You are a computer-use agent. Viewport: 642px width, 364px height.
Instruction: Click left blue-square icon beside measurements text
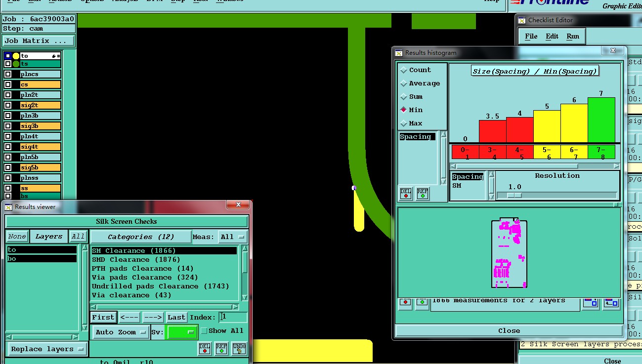pyautogui.click(x=591, y=302)
